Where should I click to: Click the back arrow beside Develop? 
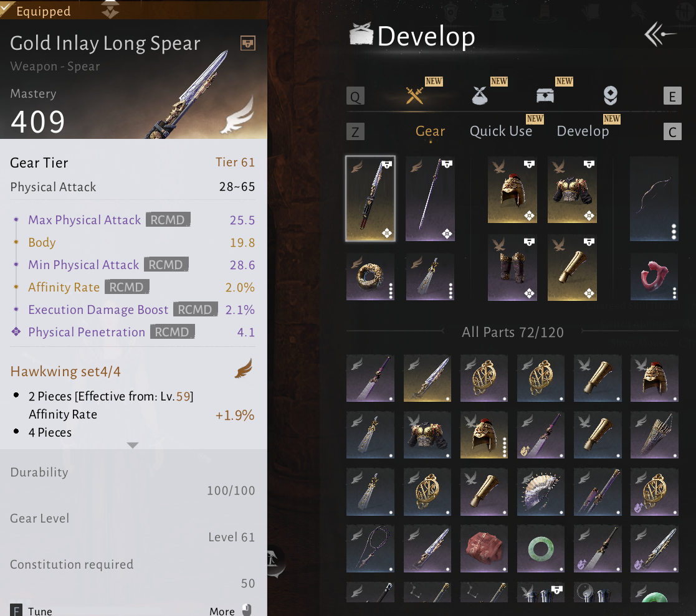click(x=660, y=35)
